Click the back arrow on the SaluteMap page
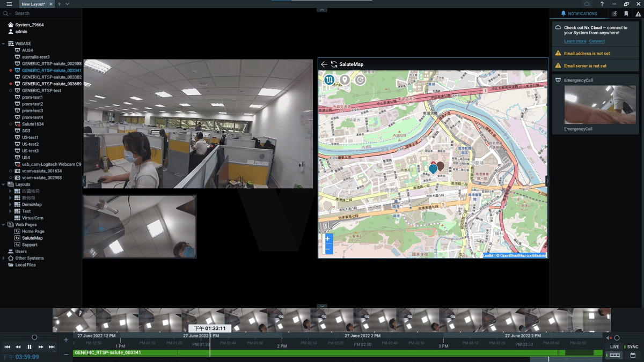This screenshot has height=362, width=644. point(324,64)
